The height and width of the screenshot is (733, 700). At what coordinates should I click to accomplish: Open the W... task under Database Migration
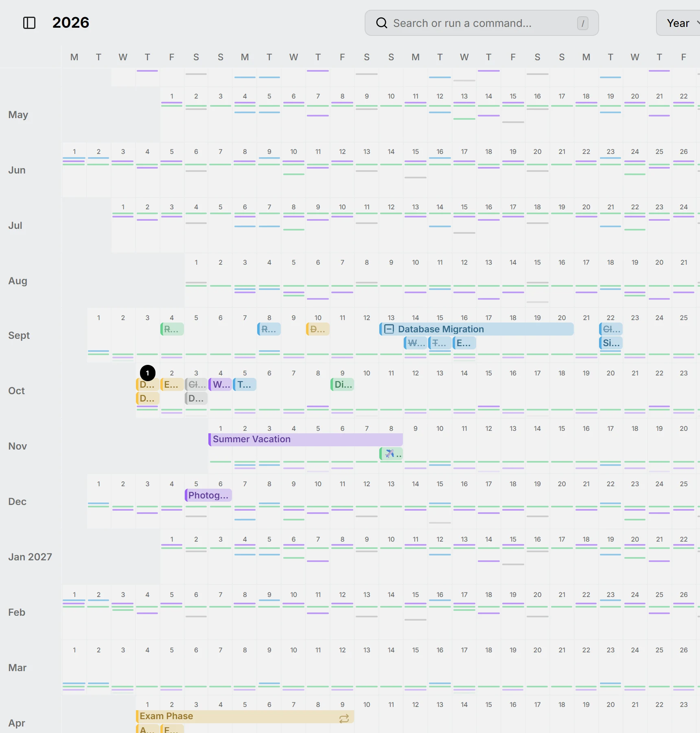pyautogui.click(x=416, y=343)
